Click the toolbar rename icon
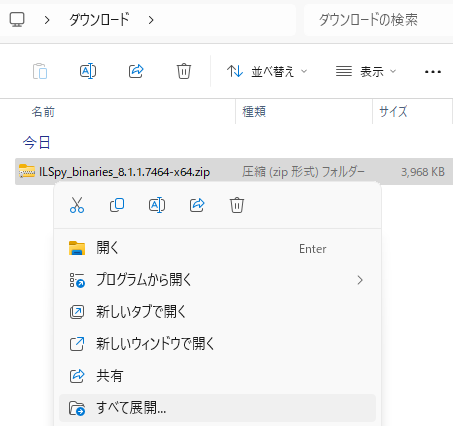The image size is (453, 426). (88, 71)
